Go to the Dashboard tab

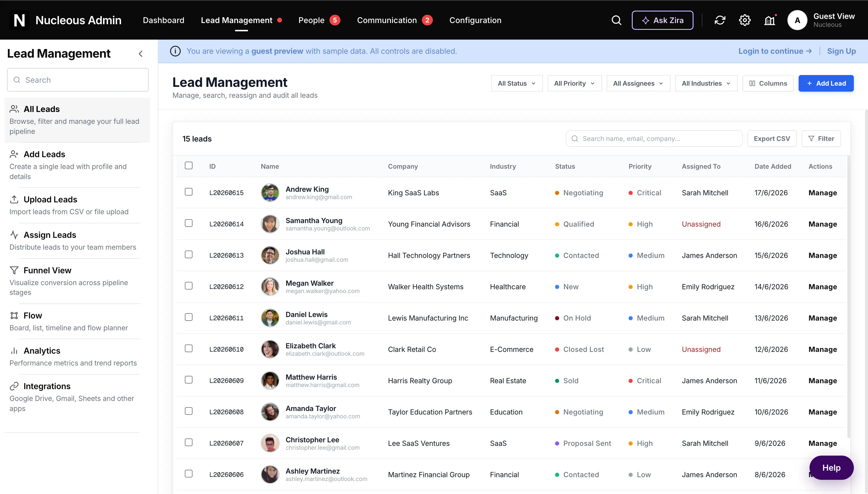[x=164, y=20]
